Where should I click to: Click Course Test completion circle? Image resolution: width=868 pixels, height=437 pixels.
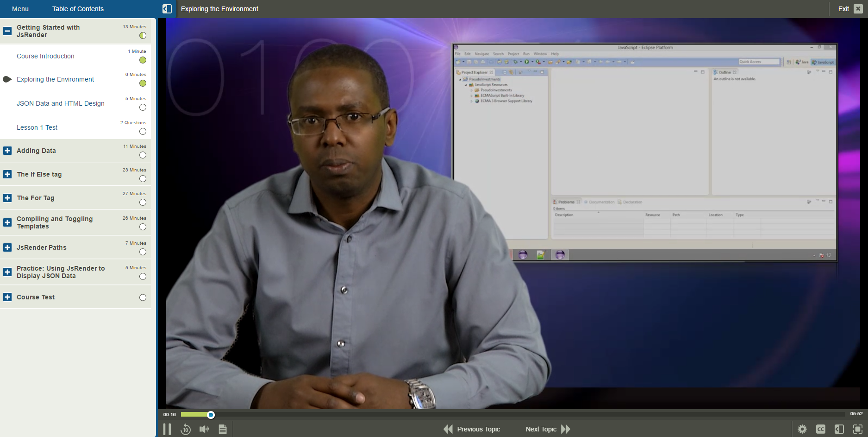(x=143, y=298)
